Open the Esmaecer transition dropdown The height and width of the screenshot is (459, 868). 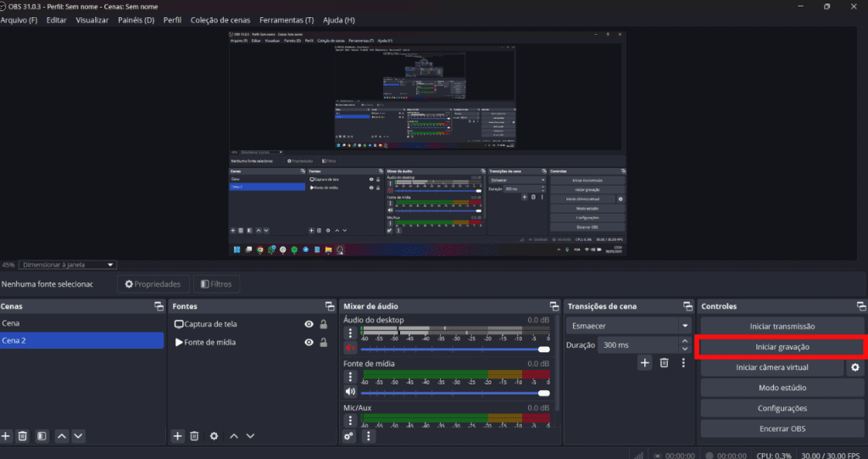(x=628, y=326)
